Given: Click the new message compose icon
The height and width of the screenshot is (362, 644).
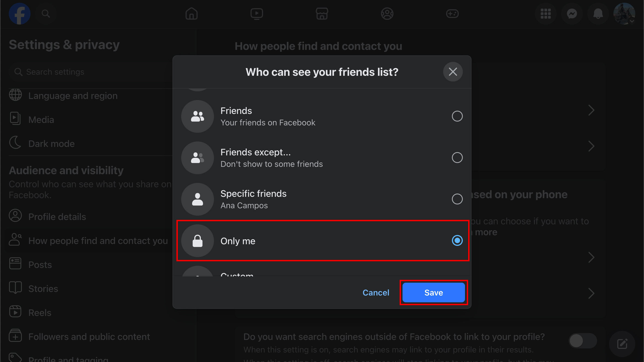Looking at the screenshot, I should tap(622, 344).
